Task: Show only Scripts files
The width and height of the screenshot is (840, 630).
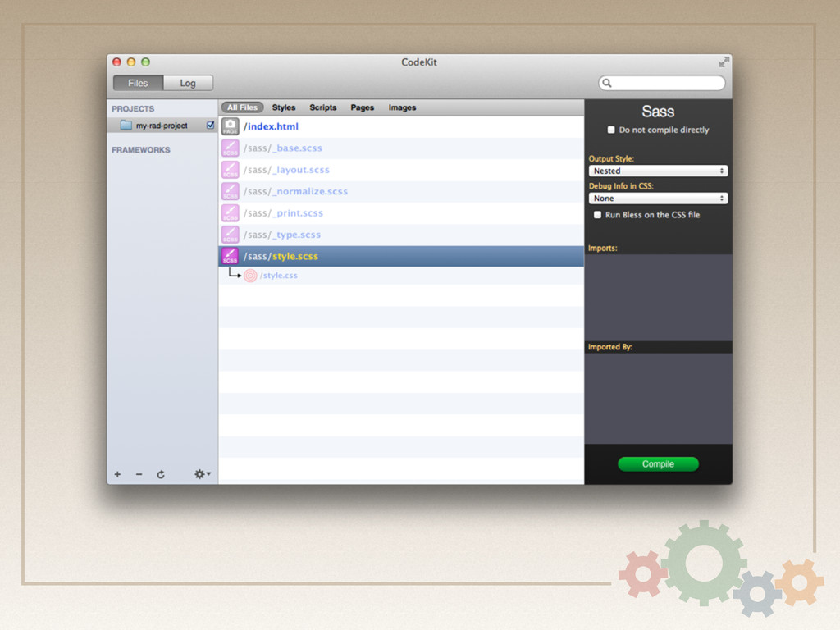Action: (x=323, y=107)
